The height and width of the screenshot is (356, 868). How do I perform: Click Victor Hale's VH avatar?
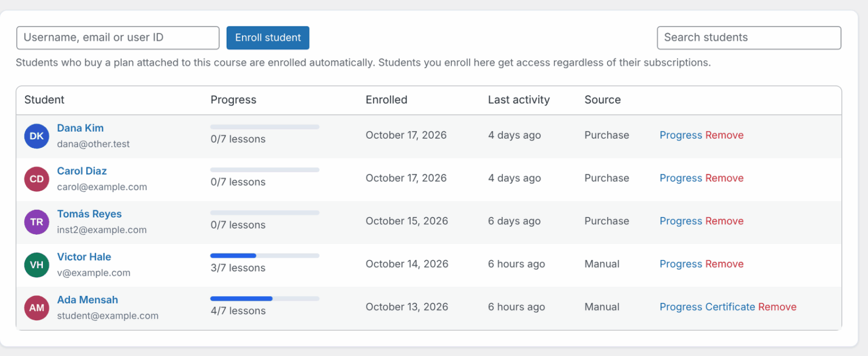tap(36, 265)
